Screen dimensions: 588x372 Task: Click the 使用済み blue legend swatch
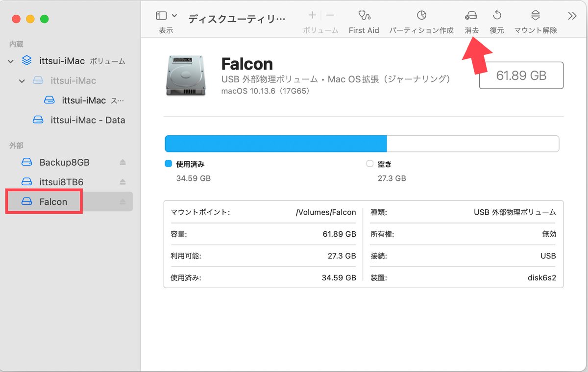tap(169, 164)
